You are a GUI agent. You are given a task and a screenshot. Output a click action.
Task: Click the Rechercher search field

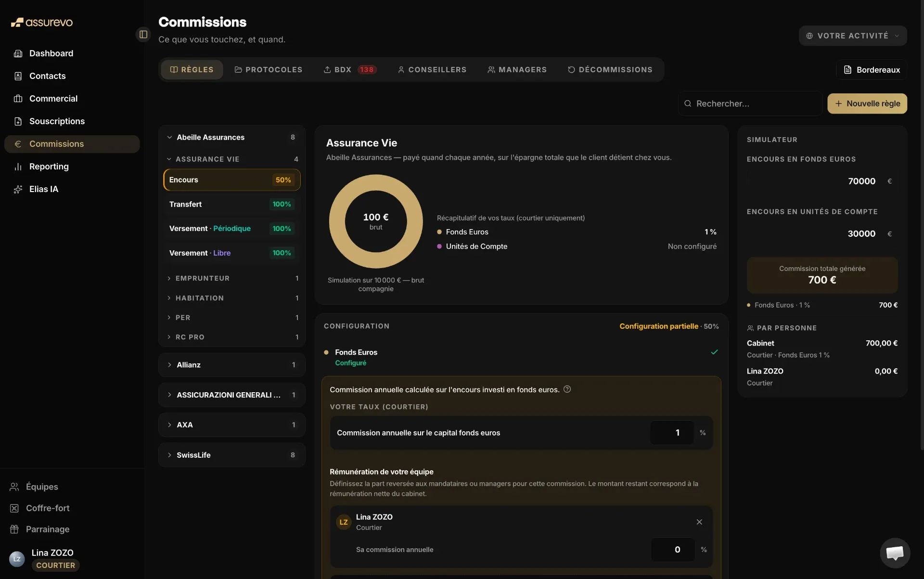(750, 103)
